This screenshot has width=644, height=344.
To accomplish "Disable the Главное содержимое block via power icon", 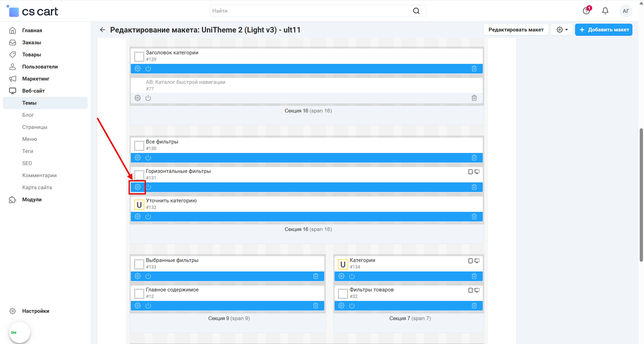I will pyautogui.click(x=148, y=305).
